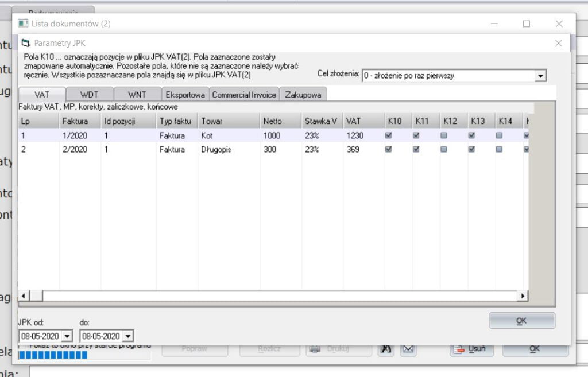Open the Commercial Invoice tab
This screenshot has height=377, width=588.
[244, 95]
